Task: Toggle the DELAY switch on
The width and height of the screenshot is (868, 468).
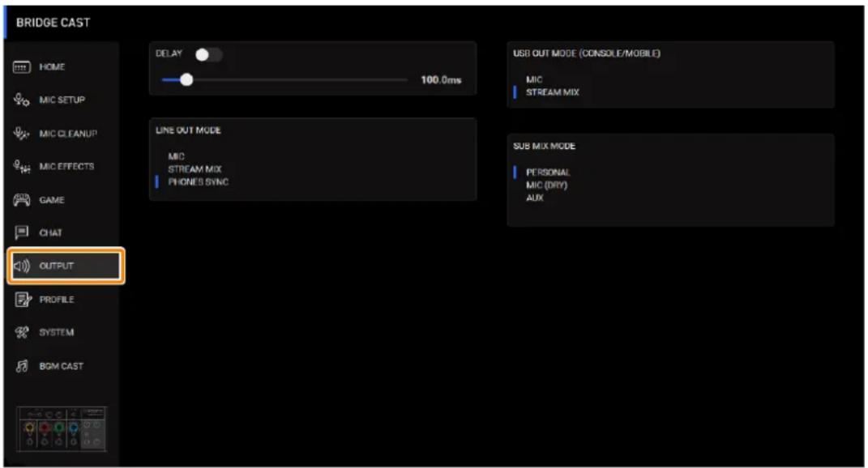Action: click(209, 54)
